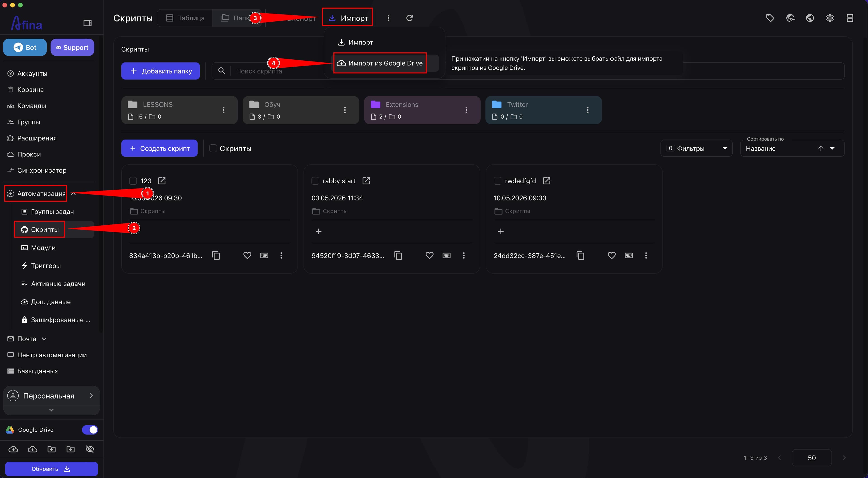The image size is (868, 478).
Task: Click the refresh icon near Import
Action: 409,18
